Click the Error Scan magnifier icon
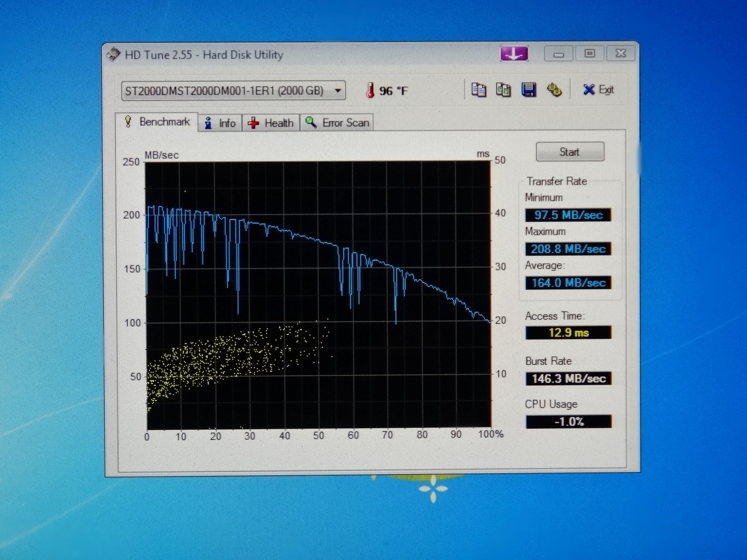Viewport: 747px width, 560px height. pos(311,122)
